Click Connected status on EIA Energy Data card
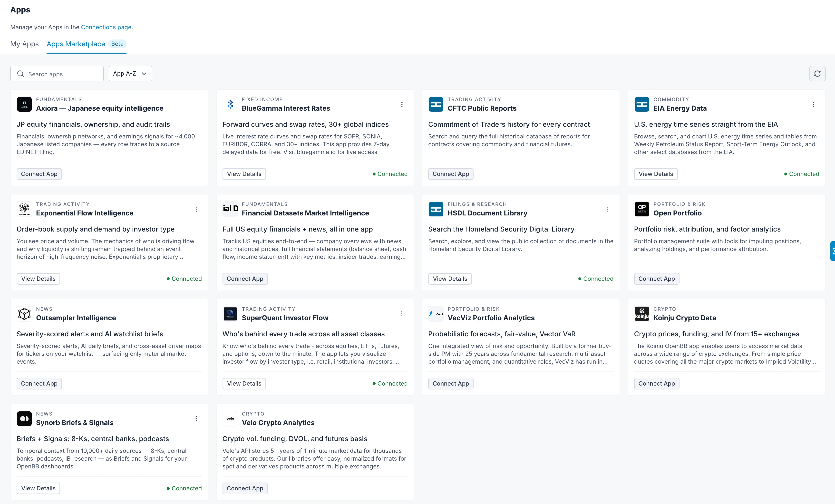The height and width of the screenshot is (504, 835). tap(801, 174)
